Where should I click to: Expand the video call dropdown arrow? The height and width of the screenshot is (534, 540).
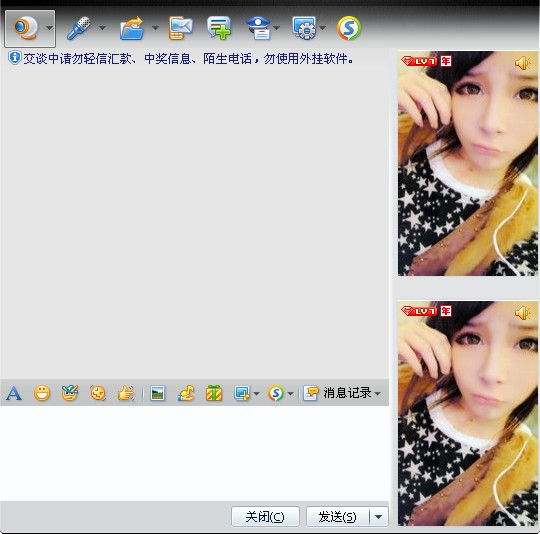tap(50, 28)
